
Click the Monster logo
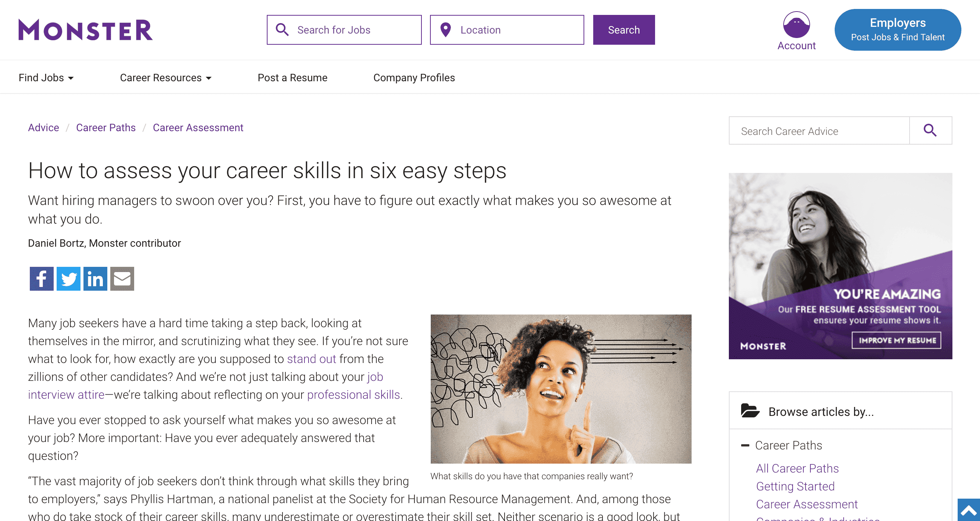click(86, 30)
